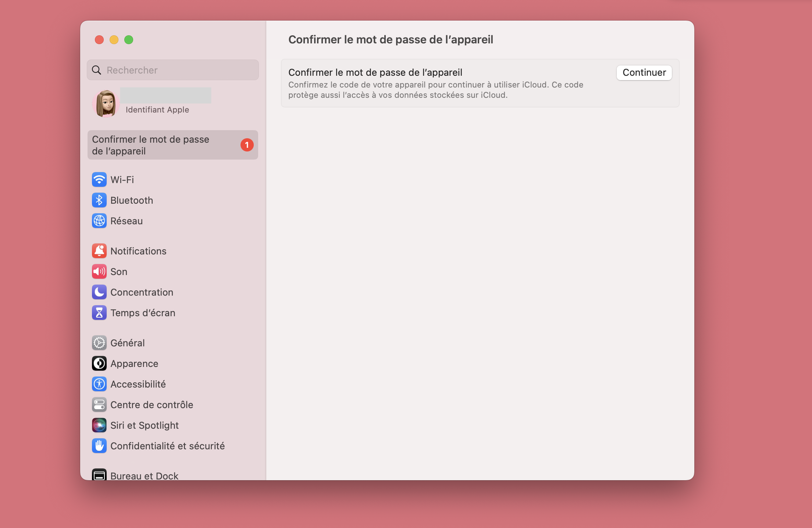Click the Wi-Fi icon in sidebar
The height and width of the screenshot is (528, 812).
point(99,180)
